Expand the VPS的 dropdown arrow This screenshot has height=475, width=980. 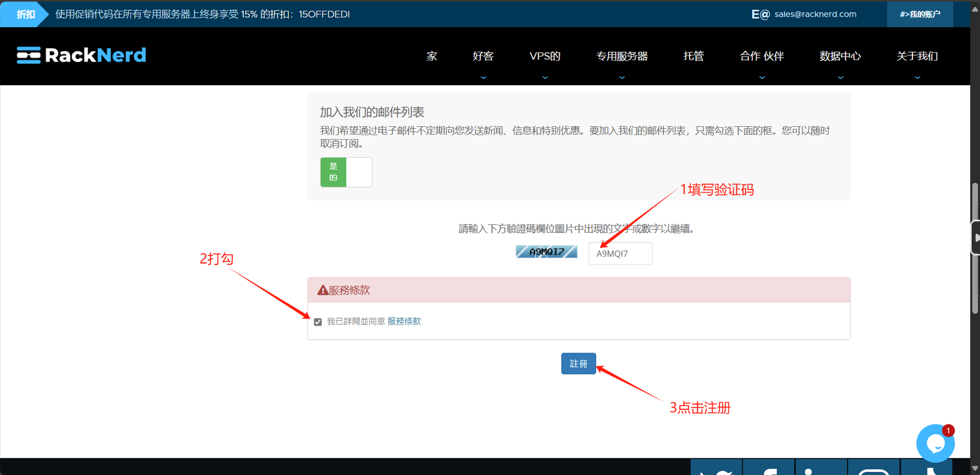click(x=545, y=78)
